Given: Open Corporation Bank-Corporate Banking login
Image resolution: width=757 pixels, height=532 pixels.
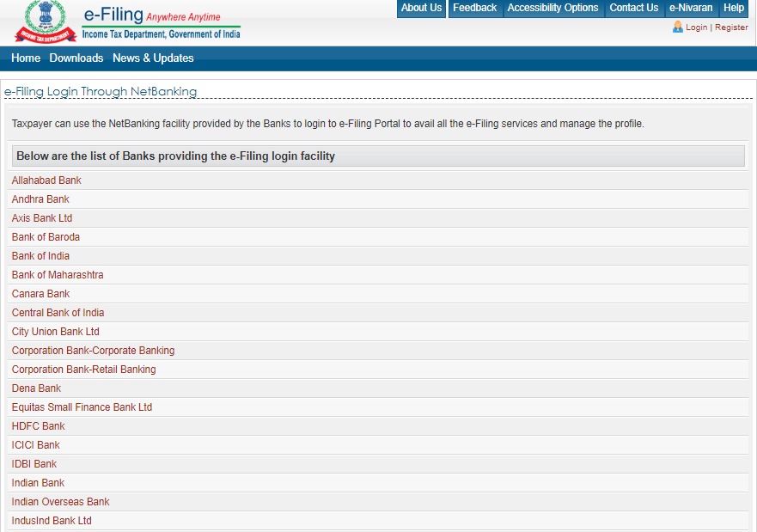Looking at the screenshot, I should (x=93, y=350).
